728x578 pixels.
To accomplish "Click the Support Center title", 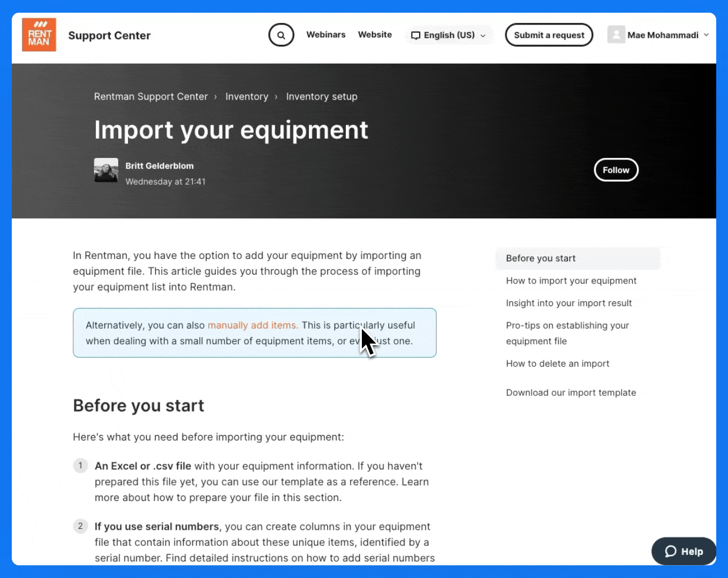I will 109,36.
